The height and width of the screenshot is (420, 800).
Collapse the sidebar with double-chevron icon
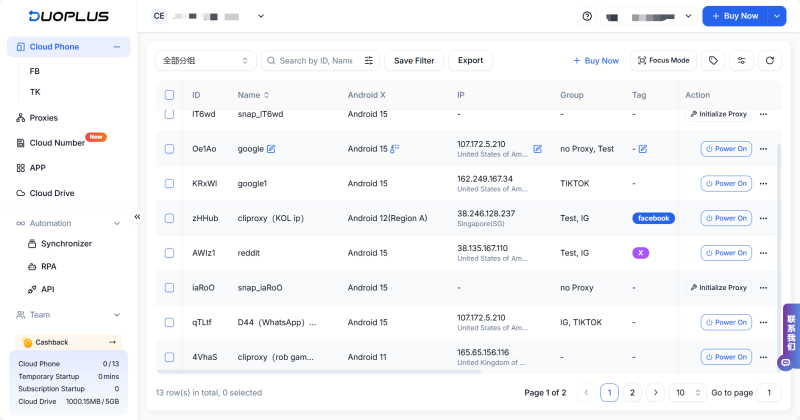coord(138,216)
